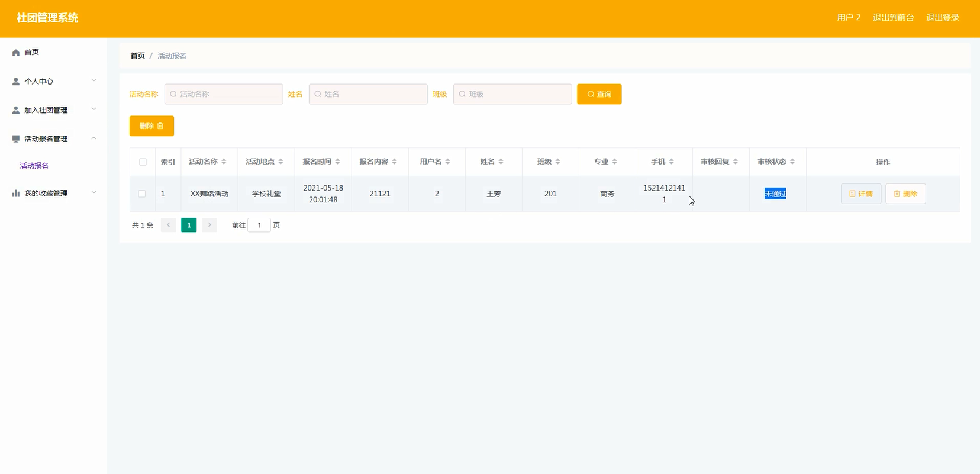Click the home icon in the sidebar
This screenshot has height=474, width=980.
coord(16,53)
